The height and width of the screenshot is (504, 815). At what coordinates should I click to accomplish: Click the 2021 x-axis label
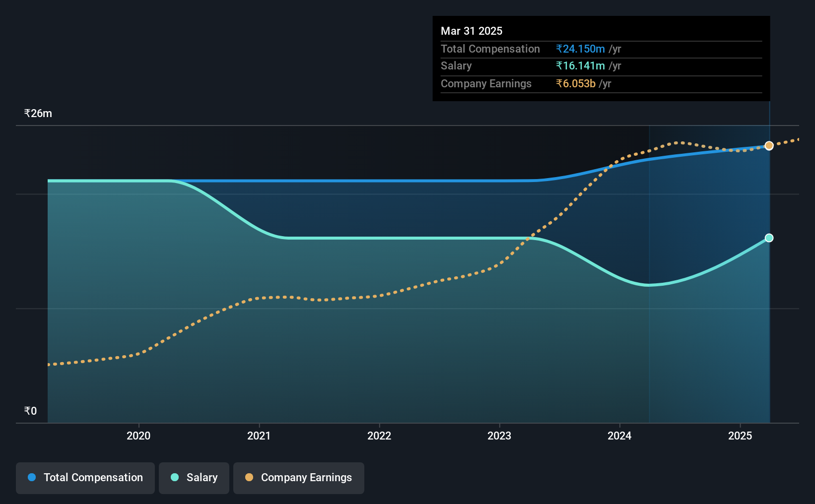[x=259, y=436]
